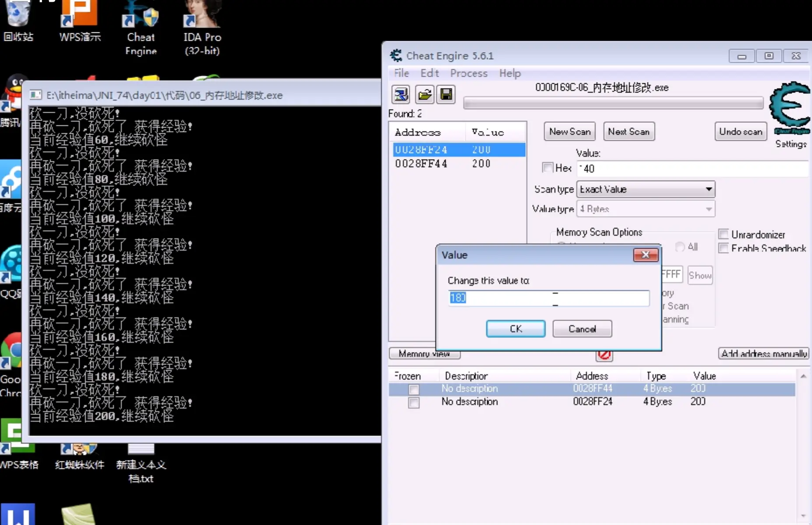Click the Show button

coord(700,275)
